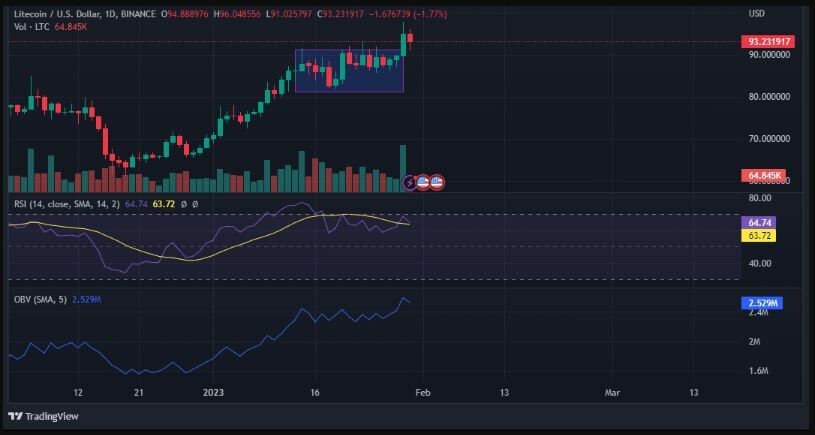
Task: Click the purple 64.74 RSI axis label
Action: pyautogui.click(x=758, y=222)
